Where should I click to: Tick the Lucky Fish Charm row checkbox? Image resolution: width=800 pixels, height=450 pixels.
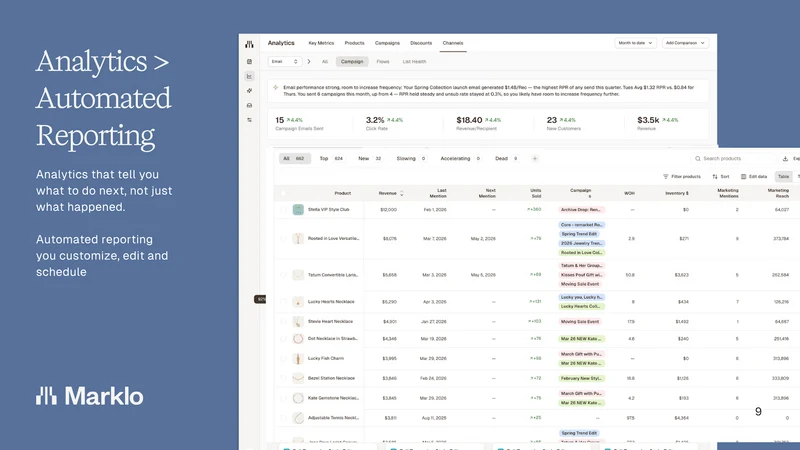tap(283, 359)
